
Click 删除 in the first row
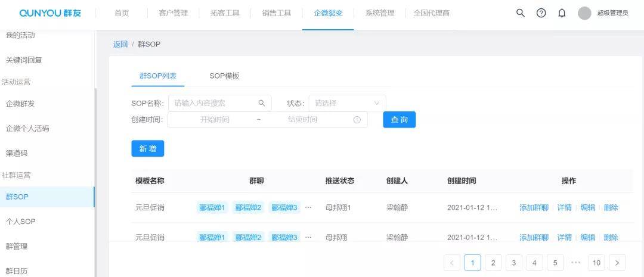(x=611, y=207)
